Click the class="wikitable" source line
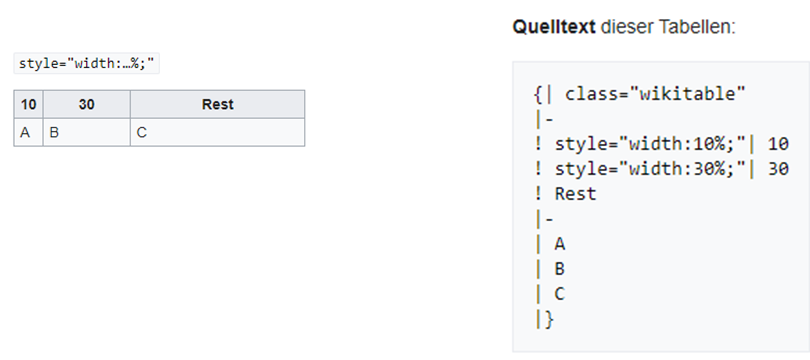Viewport: 810px width, 360px height. pyautogui.click(x=640, y=94)
